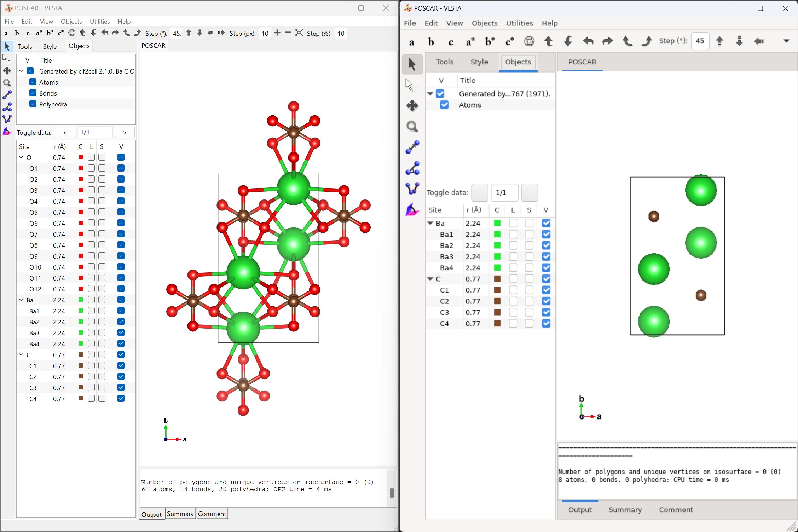This screenshot has width=798, height=532.
Task: Click the green color swatch for Ba1 in right window
Action: [x=497, y=234]
